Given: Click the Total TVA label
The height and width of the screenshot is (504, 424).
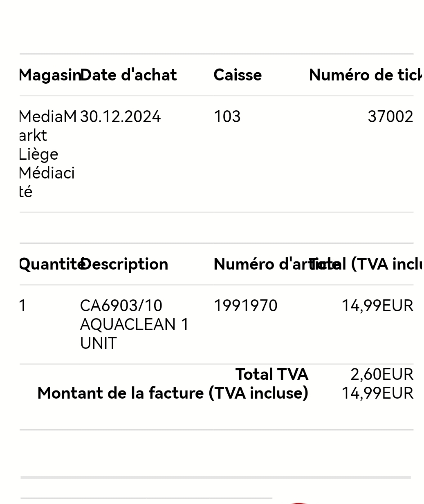Looking at the screenshot, I should click(x=271, y=375).
